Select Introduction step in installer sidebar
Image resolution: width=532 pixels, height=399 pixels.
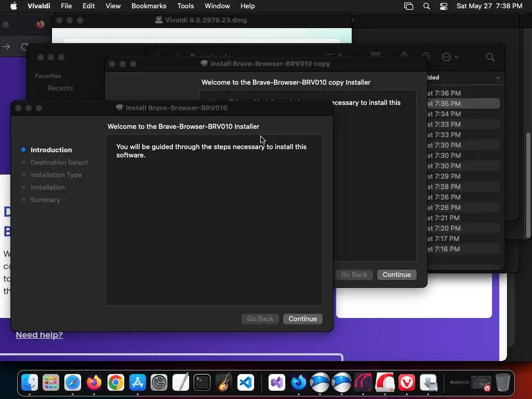(51, 150)
